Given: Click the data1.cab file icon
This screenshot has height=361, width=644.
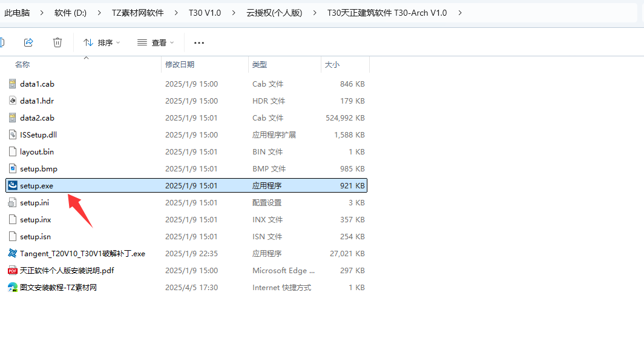Looking at the screenshot, I should (x=13, y=84).
